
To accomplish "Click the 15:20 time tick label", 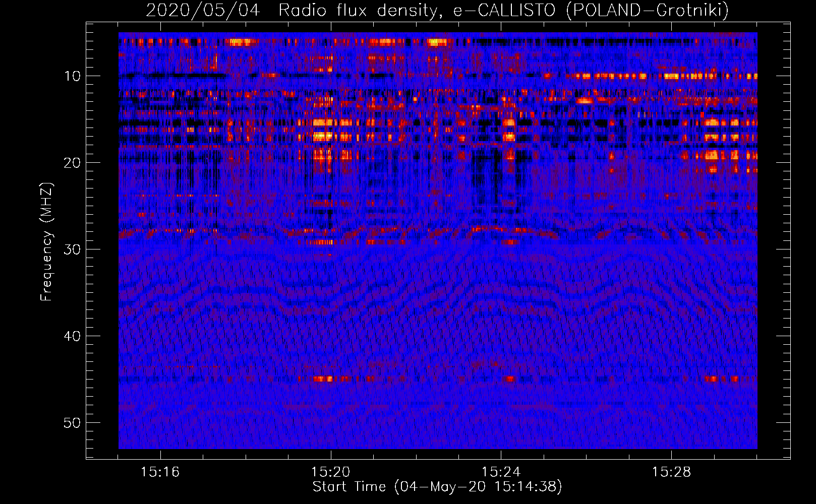I will (x=331, y=472).
